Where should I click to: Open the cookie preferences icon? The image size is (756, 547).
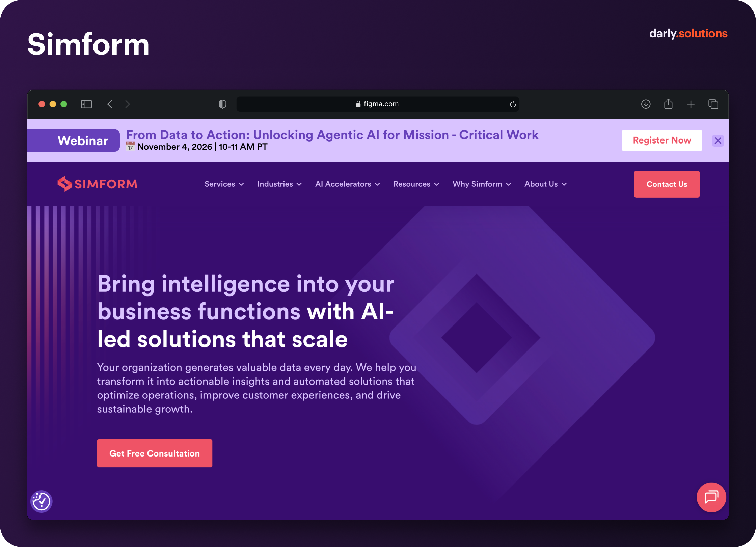tap(41, 501)
